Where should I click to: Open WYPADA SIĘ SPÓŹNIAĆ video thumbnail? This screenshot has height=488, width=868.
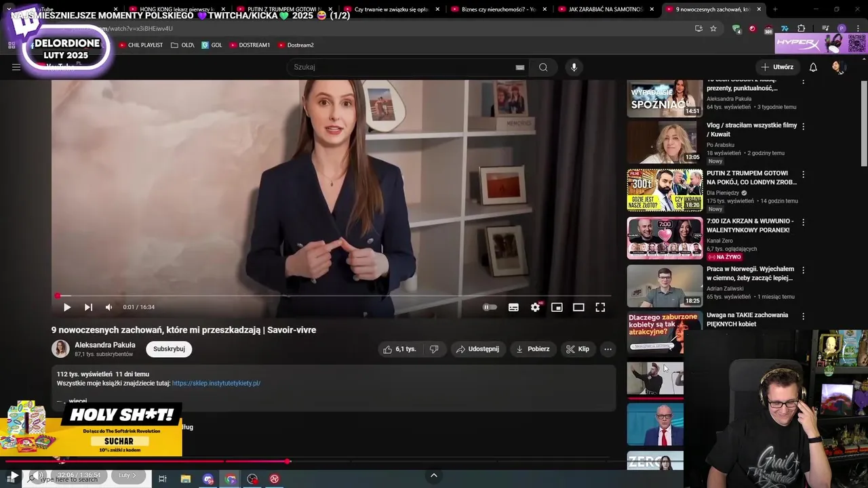click(665, 98)
